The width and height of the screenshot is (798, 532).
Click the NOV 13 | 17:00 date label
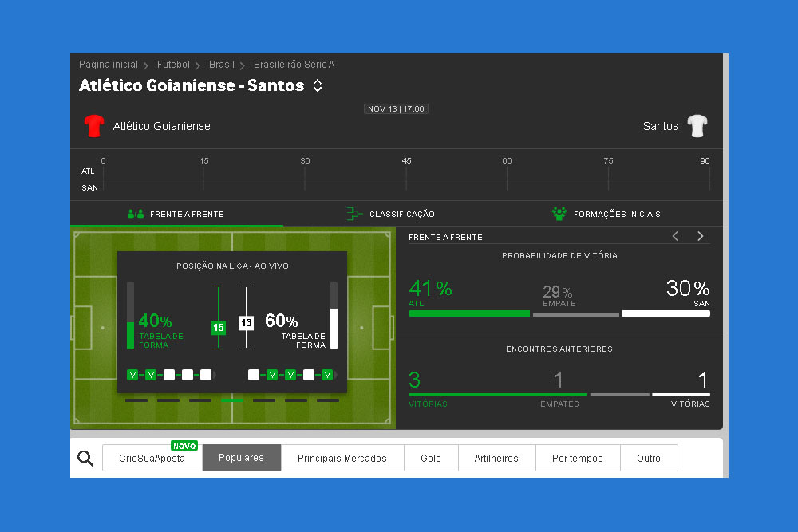coord(396,108)
